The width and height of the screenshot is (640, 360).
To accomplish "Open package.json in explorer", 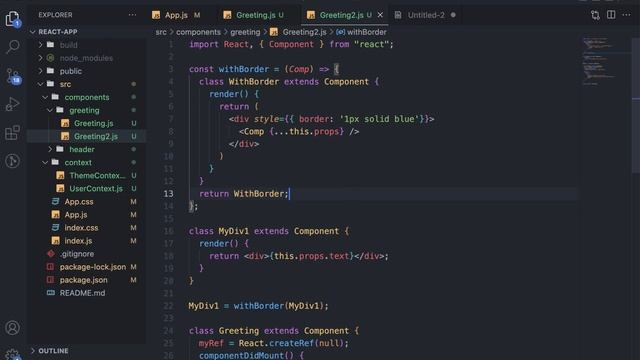I will click(83, 280).
